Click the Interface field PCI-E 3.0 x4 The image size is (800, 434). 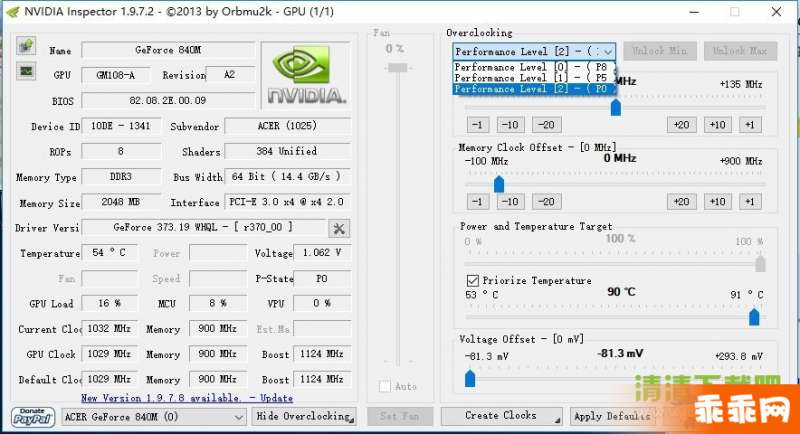(287, 201)
